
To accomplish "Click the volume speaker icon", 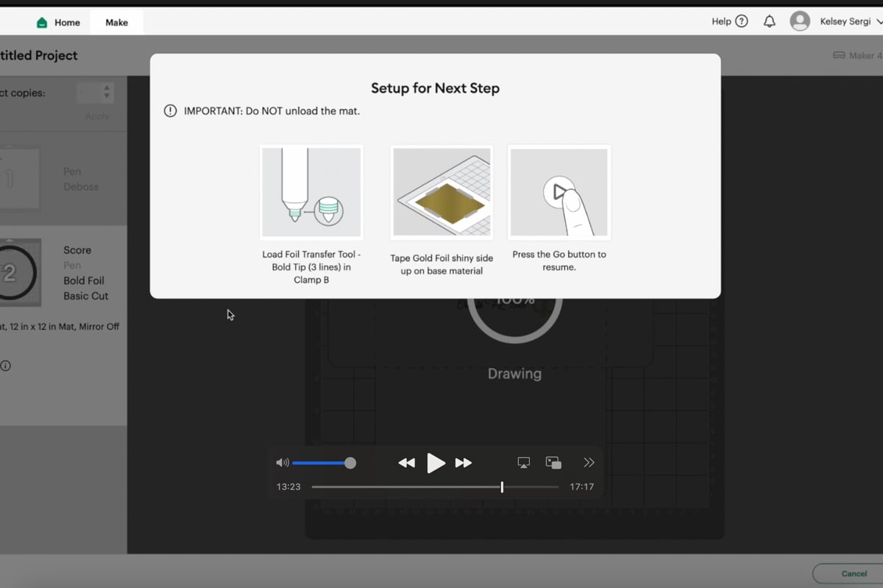I will point(282,463).
